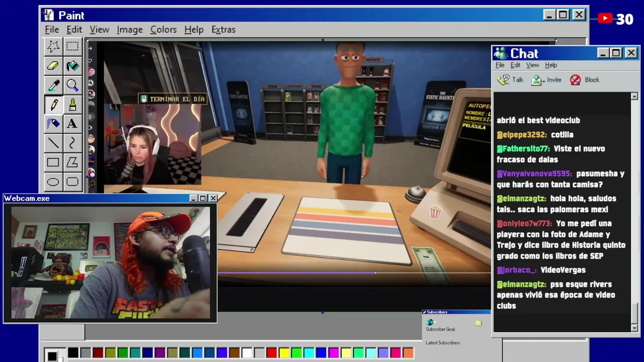Select the cyan palette swatch
Image resolution: width=644 pixels, height=362 pixels.
309,353
